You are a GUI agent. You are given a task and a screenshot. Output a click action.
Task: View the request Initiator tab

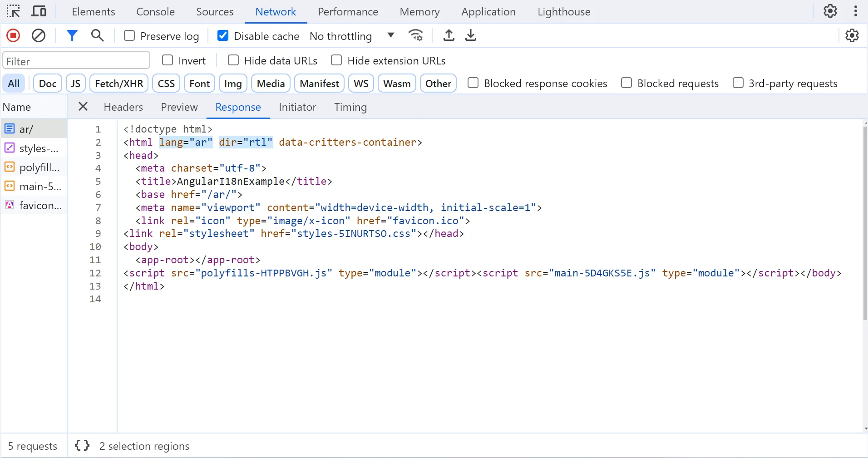coord(297,107)
